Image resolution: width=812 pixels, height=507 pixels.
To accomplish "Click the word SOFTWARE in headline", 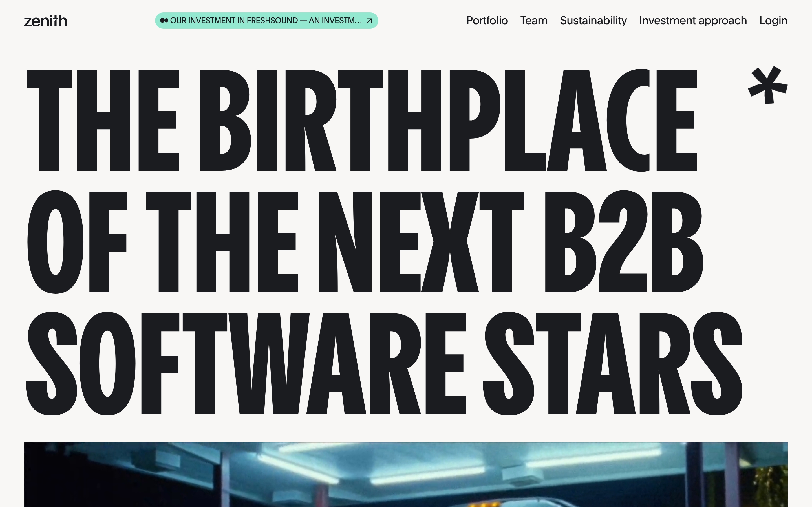I will point(246,363).
